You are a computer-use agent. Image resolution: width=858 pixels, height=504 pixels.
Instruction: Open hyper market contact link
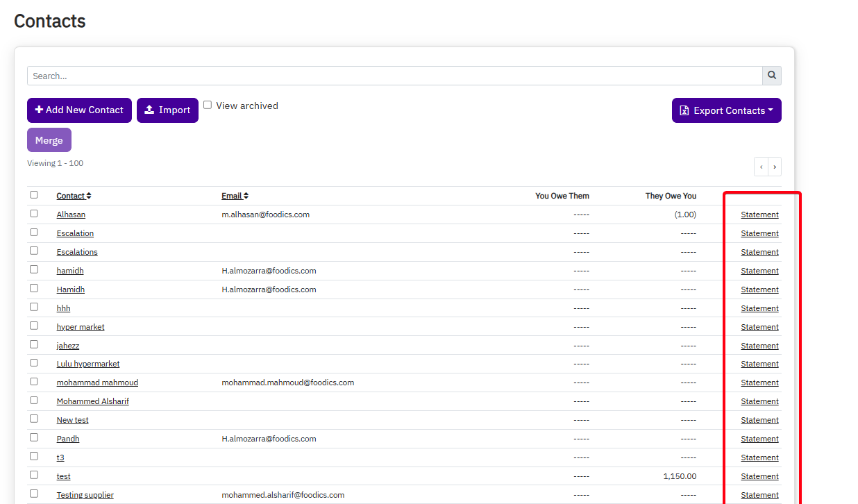point(81,327)
